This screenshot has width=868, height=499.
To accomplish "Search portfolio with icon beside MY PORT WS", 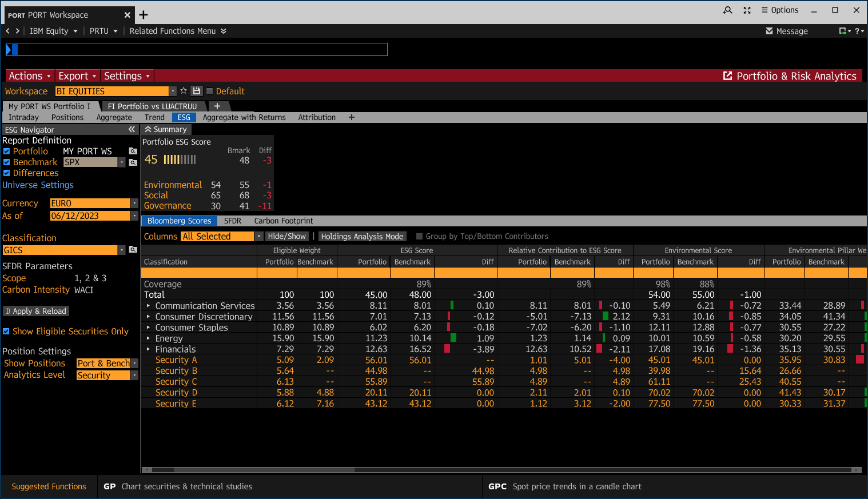I will pos(133,151).
